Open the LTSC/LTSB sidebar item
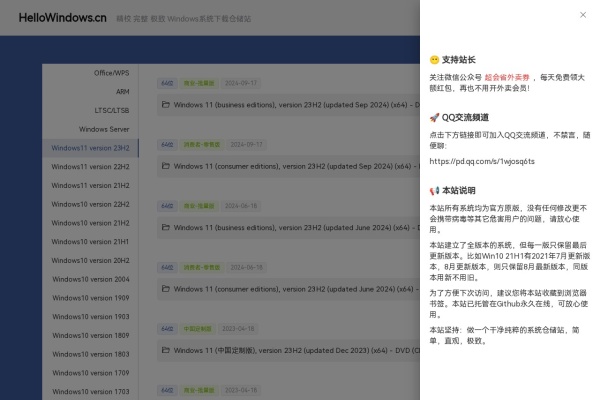Viewport: 600px width, 400px height. click(110, 110)
